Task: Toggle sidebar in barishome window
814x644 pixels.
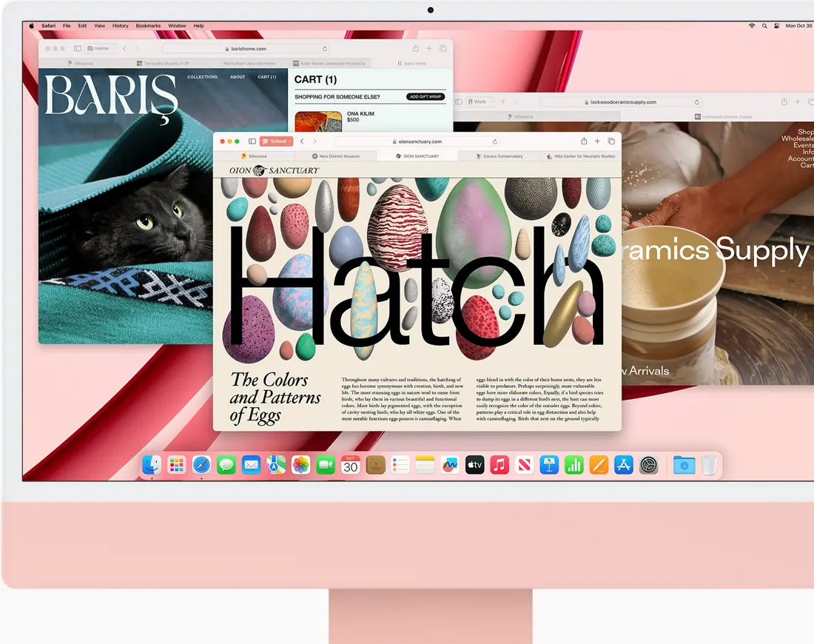Action: [78, 48]
